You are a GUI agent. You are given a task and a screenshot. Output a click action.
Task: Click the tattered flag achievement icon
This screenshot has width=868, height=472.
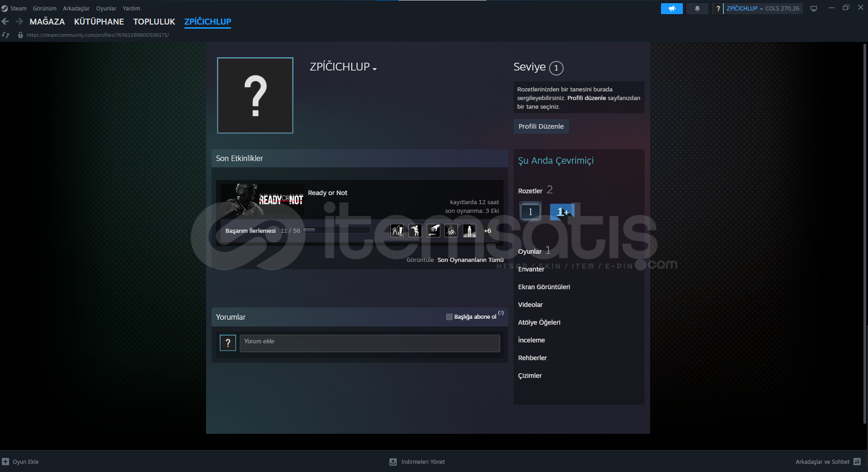click(x=451, y=231)
